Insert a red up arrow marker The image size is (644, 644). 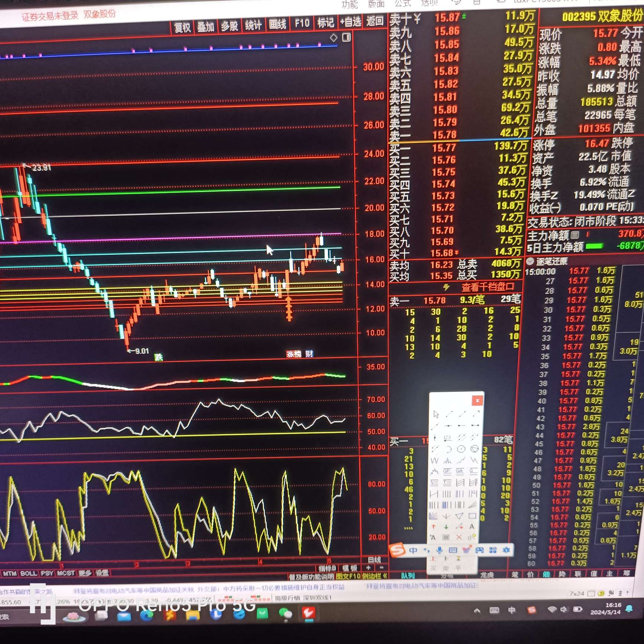[433, 526]
